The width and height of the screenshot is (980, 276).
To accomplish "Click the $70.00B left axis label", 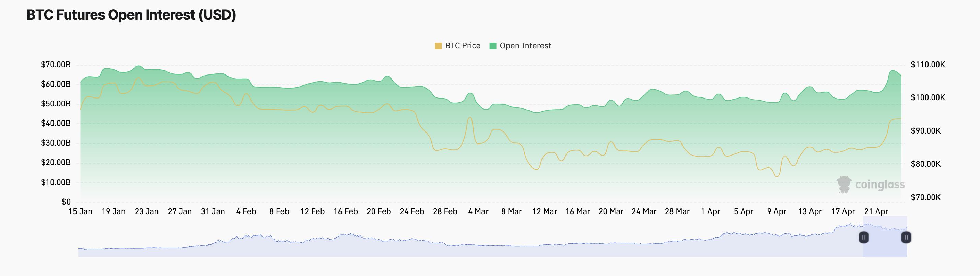I will 56,65.
